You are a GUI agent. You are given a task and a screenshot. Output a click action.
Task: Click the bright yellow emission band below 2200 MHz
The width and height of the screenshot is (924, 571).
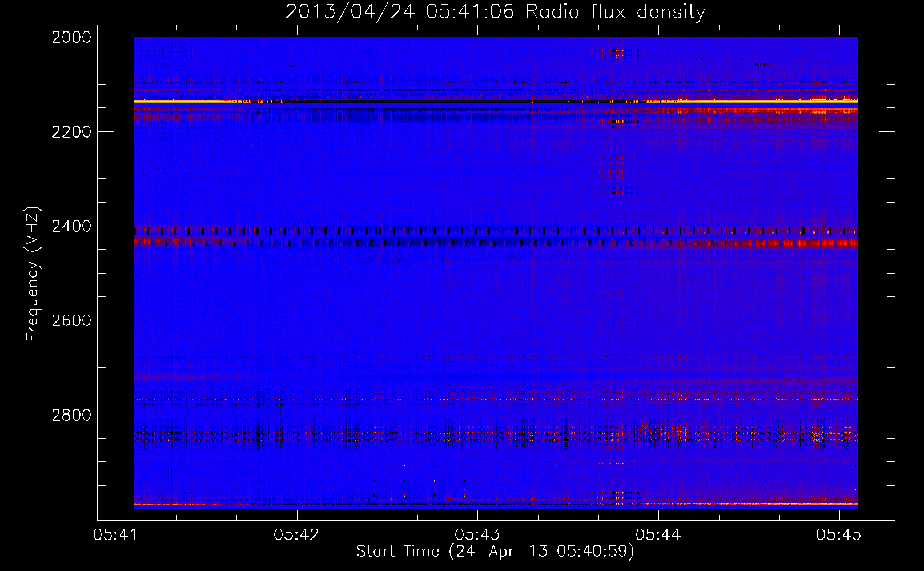495,102
